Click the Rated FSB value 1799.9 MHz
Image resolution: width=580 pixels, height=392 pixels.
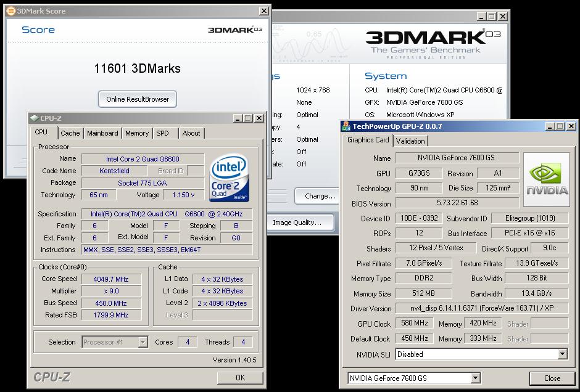pyautogui.click(x=111, y=315)
